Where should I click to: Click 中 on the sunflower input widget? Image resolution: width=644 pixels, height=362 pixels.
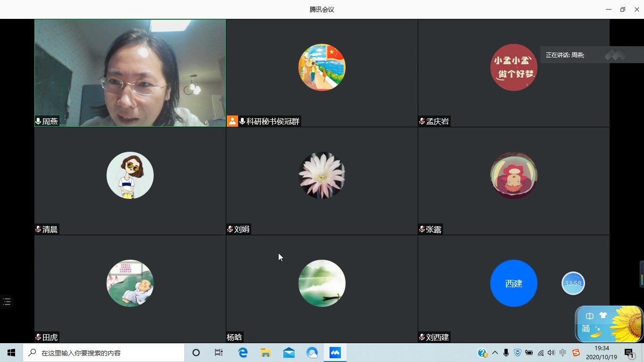(x=589, y=316)
